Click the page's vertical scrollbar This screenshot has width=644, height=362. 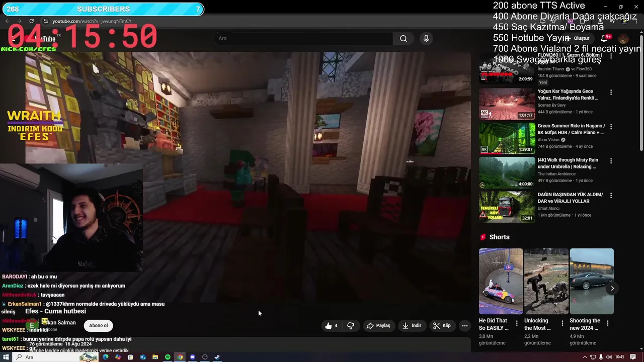641,93
